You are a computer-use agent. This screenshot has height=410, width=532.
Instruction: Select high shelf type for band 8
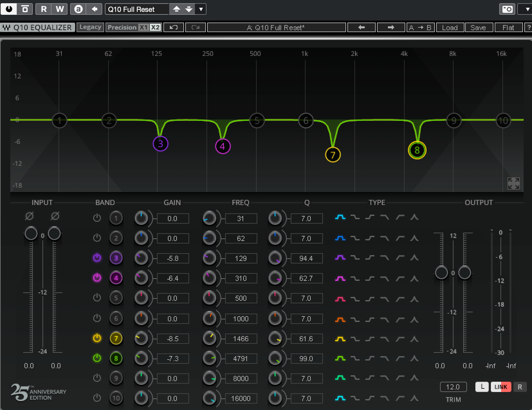(370, 358)
